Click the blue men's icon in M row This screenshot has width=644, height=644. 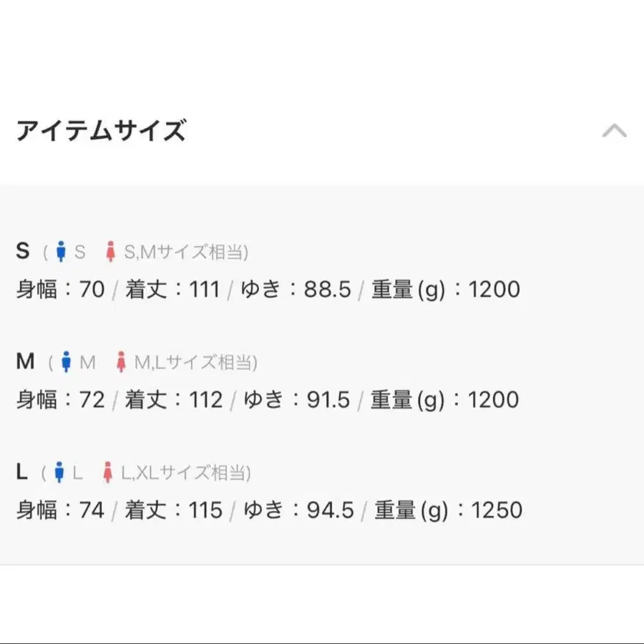pyautogui.click(x=66, y=362)
